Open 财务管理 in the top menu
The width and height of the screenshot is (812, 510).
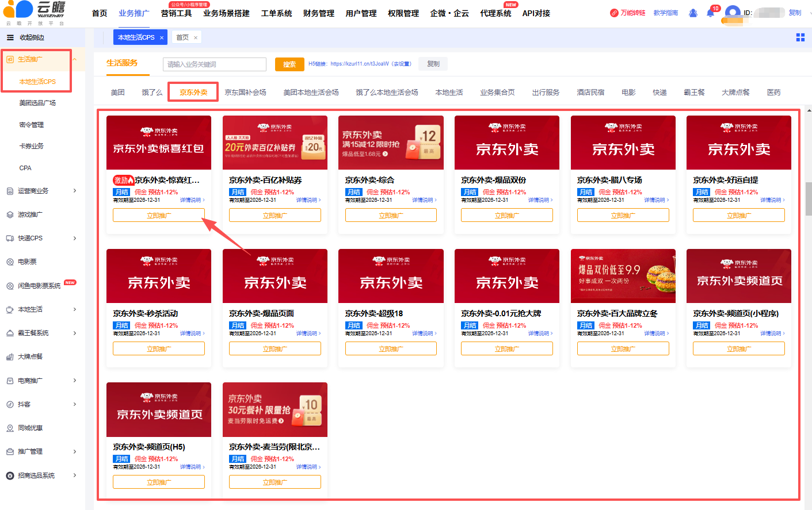pos(318,13)
